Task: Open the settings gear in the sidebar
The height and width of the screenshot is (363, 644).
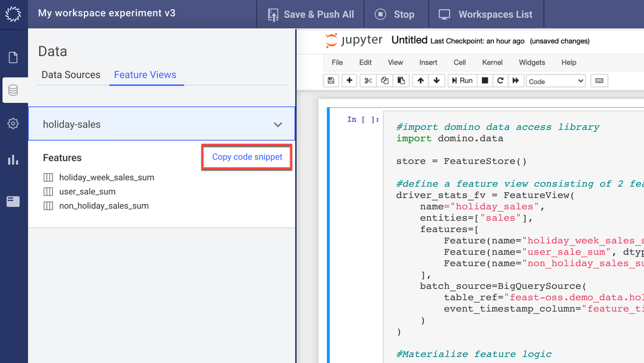Action: pos(14,123)
